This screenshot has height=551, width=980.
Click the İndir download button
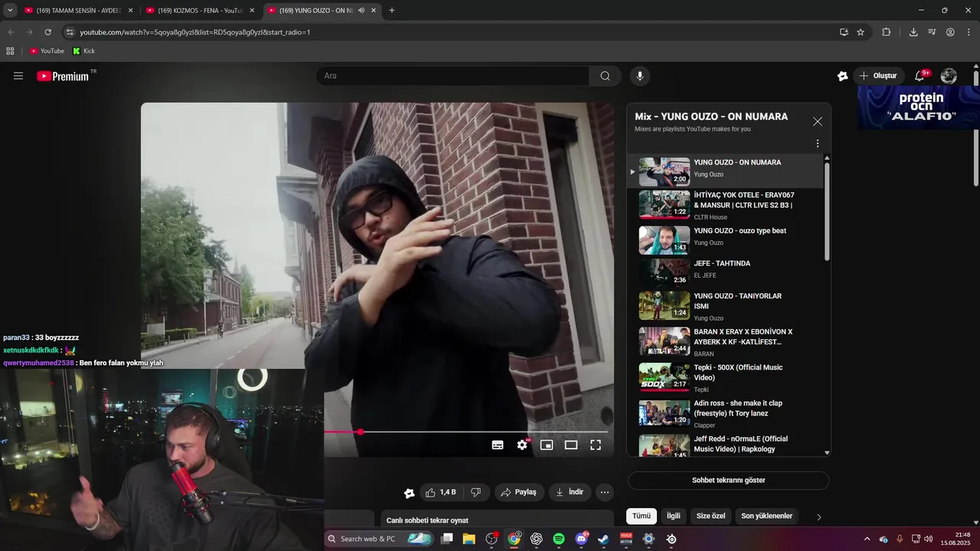pyautogui.click(x=570, y=492)
